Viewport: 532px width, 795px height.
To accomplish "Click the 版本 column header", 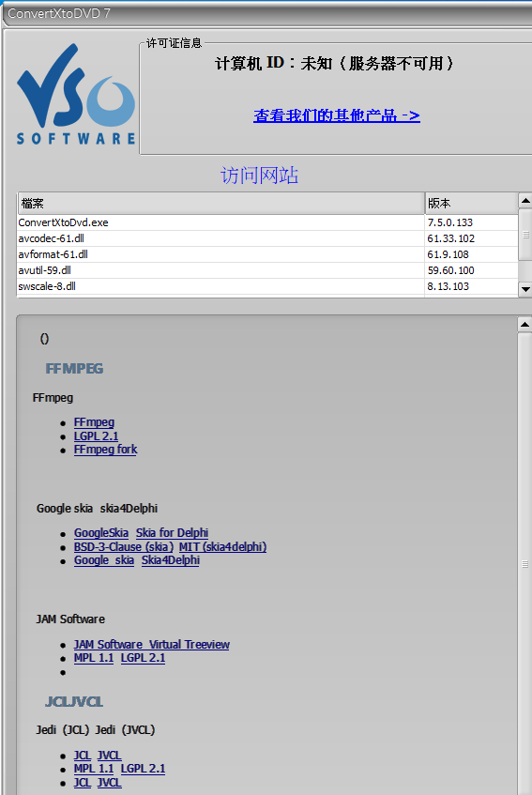I will pyautogui.click(x=471, y=204).
